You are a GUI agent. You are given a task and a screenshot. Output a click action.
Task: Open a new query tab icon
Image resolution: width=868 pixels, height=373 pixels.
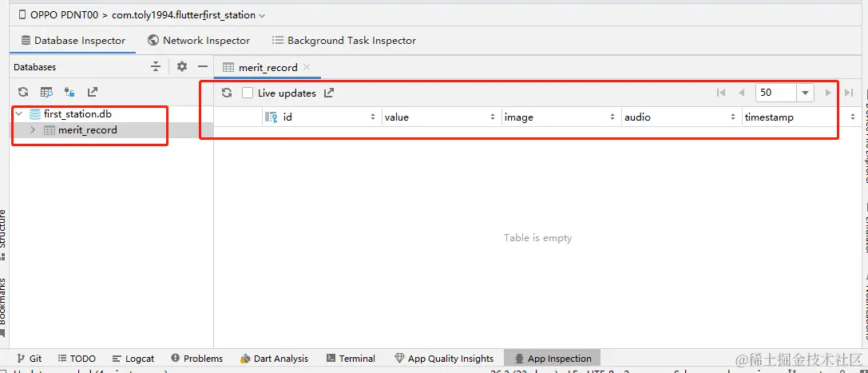(46, 93)
